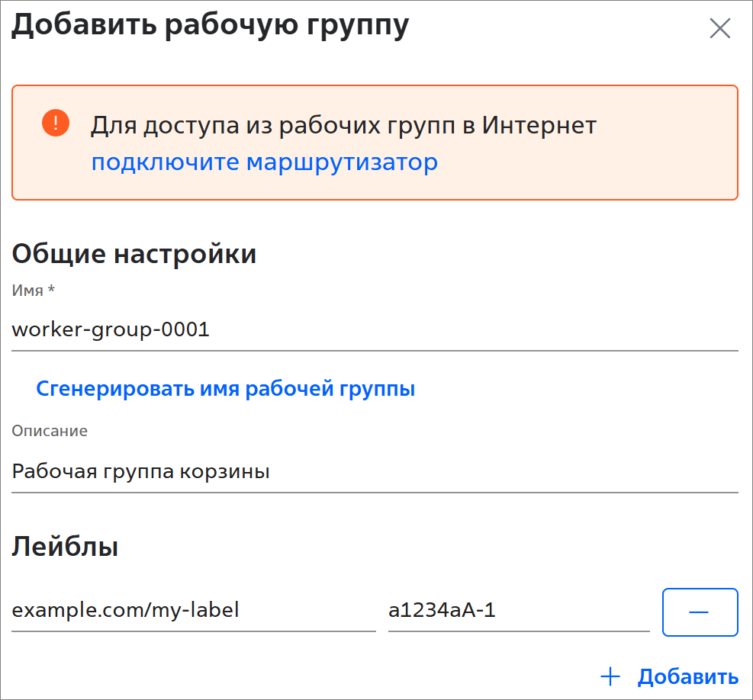Viewport: 753px width, 700px height.
Task: Remove the label row with minus button
Action: point(700,612)
